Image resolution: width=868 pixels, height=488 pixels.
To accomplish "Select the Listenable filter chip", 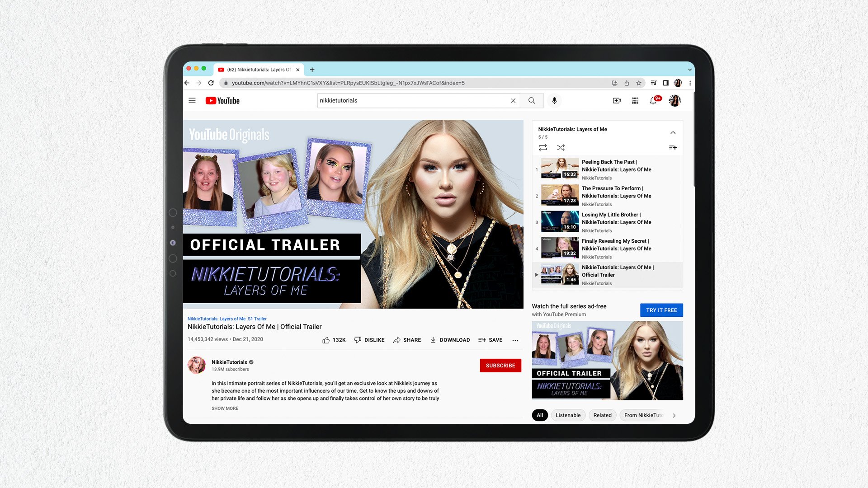I will [568, 415].
